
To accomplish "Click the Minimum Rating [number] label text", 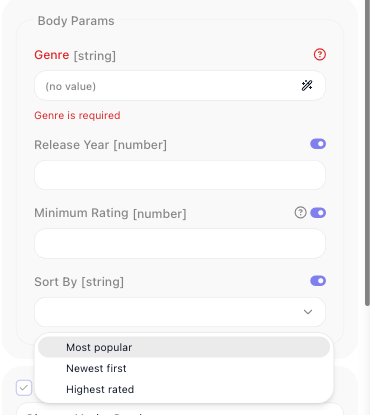I will 110,213.
